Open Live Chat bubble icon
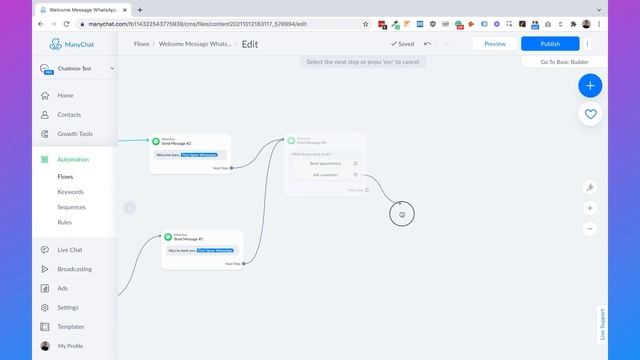Viewport: 640px width, 360px height. 45,250
